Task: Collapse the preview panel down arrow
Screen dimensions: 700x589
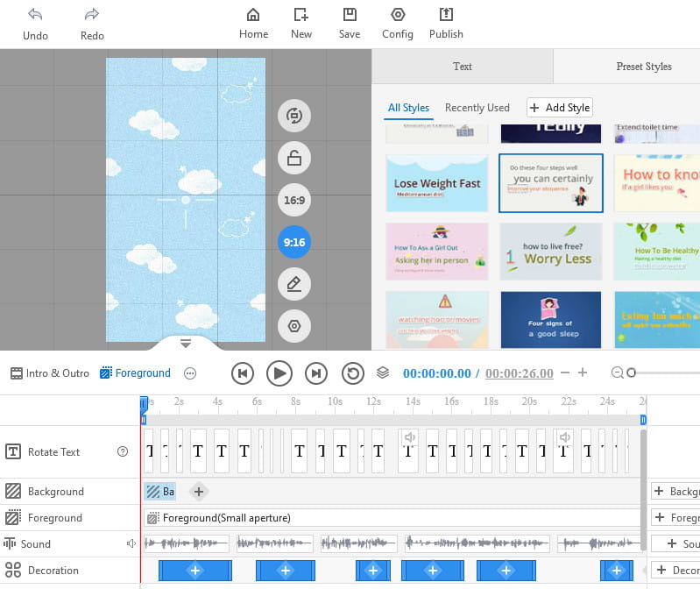Action: (x=186, y=343)
